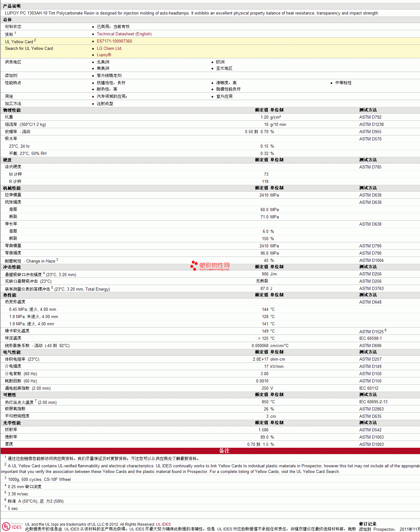The width and height of the screenshot is (420, 532).
Task: Select ASTM D1525 Vicat test method
Action: [373, 331]
